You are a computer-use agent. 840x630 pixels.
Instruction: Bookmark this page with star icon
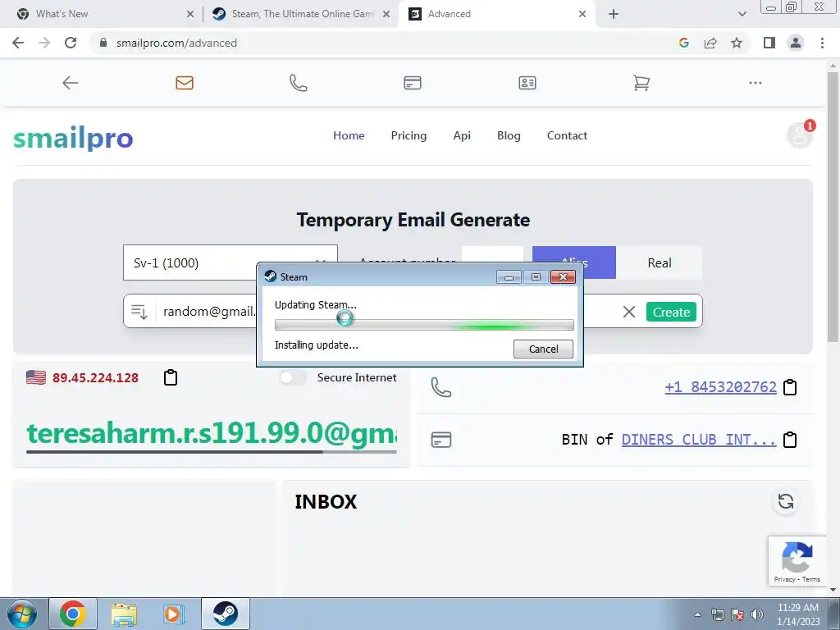(737, 43)
